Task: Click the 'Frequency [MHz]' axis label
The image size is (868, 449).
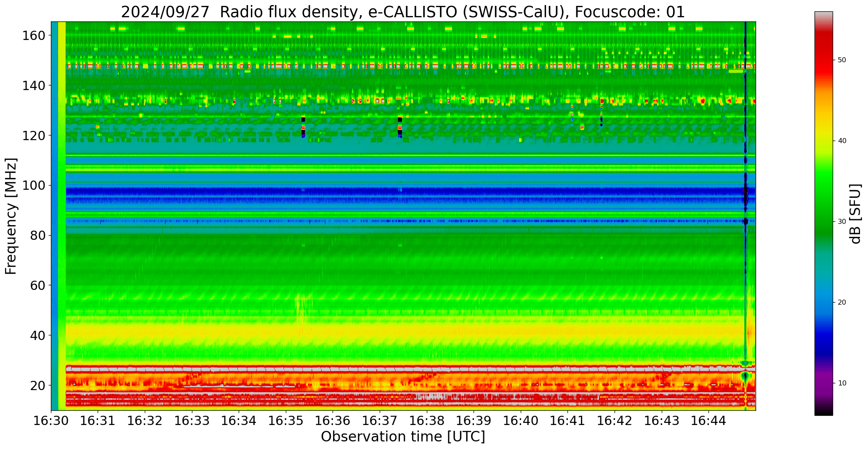Action: (x=11, y=216)
